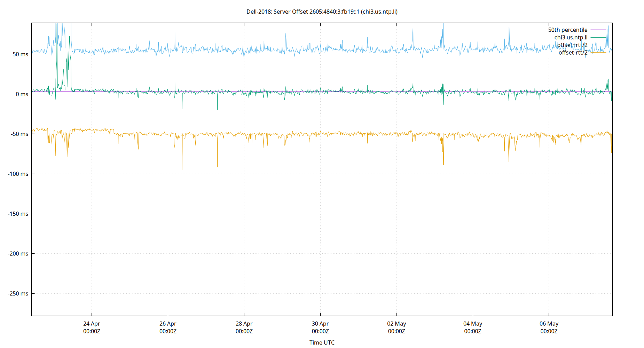This screenshot has width=644, height=348.
Task: Select the 50 ms y-axis label
Action: click(21, 54)
